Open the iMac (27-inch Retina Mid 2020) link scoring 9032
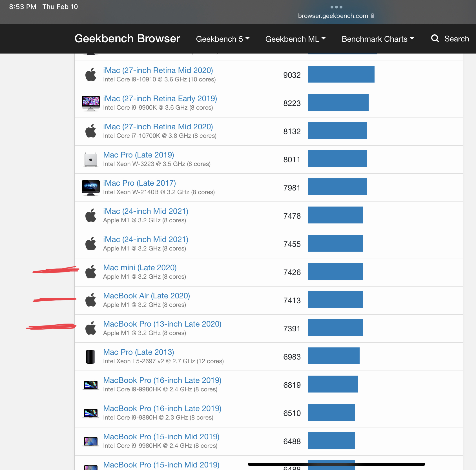Screen dimensions: 476x470 coord(158,70)
